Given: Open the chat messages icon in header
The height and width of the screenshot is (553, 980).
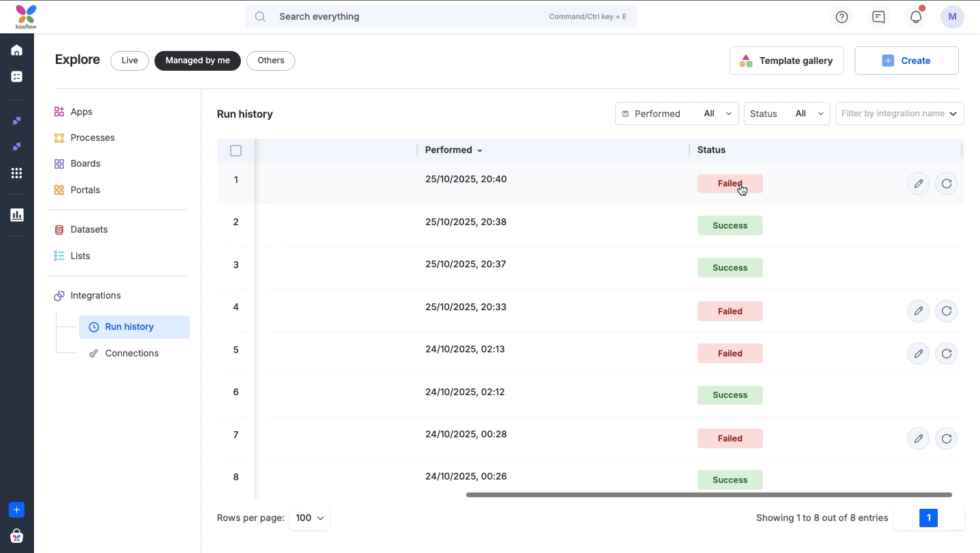Looking at the screenshot, I should tap(879, 17).
